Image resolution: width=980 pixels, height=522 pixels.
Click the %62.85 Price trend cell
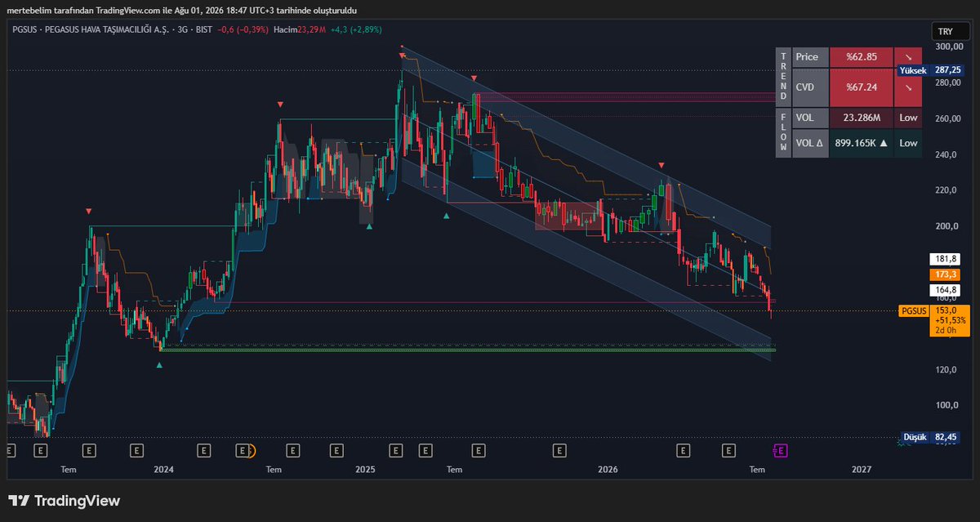(861, 57)
